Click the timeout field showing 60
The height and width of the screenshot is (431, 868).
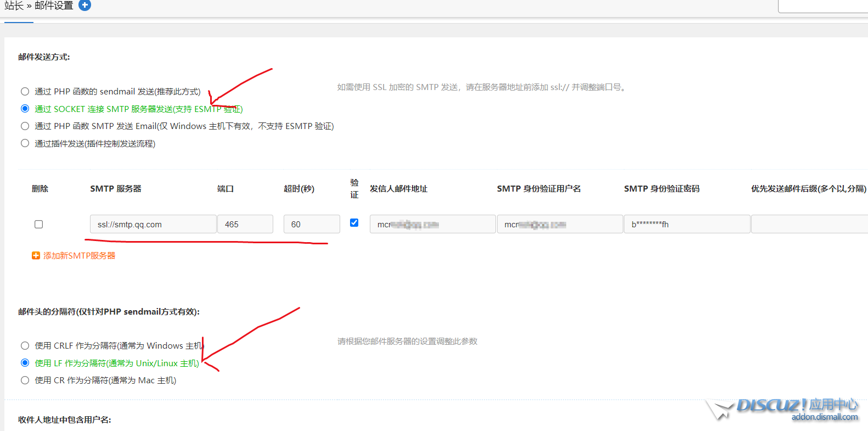[x=311, y=224]
